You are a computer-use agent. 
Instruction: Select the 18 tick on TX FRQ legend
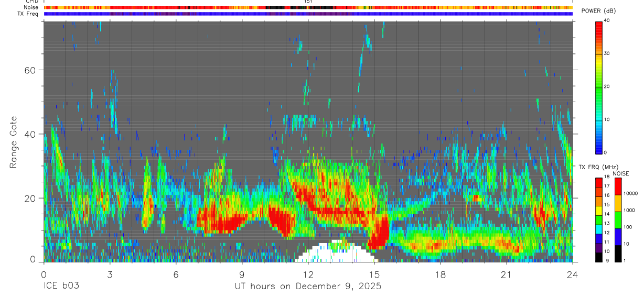click(x=607, y=177)
